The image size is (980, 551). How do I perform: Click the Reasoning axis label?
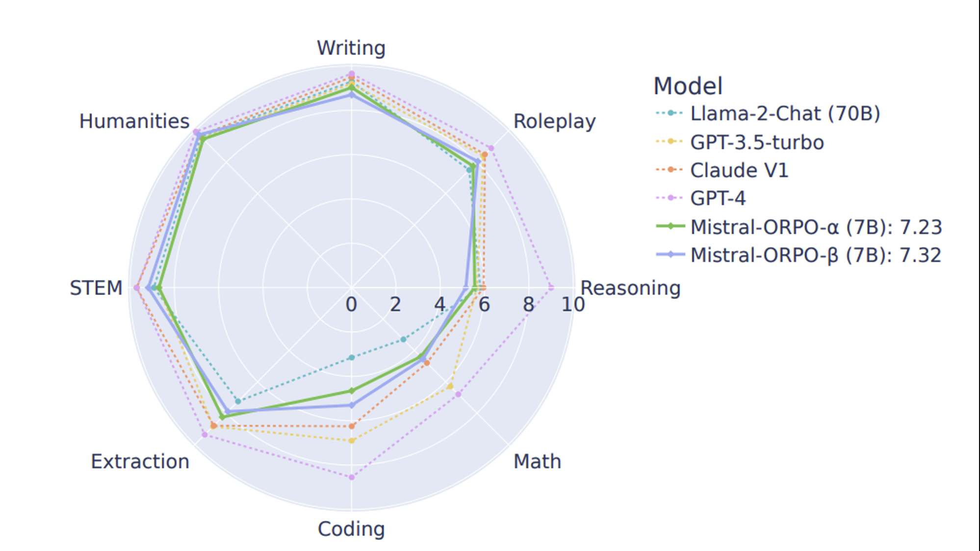click(630, 288)
